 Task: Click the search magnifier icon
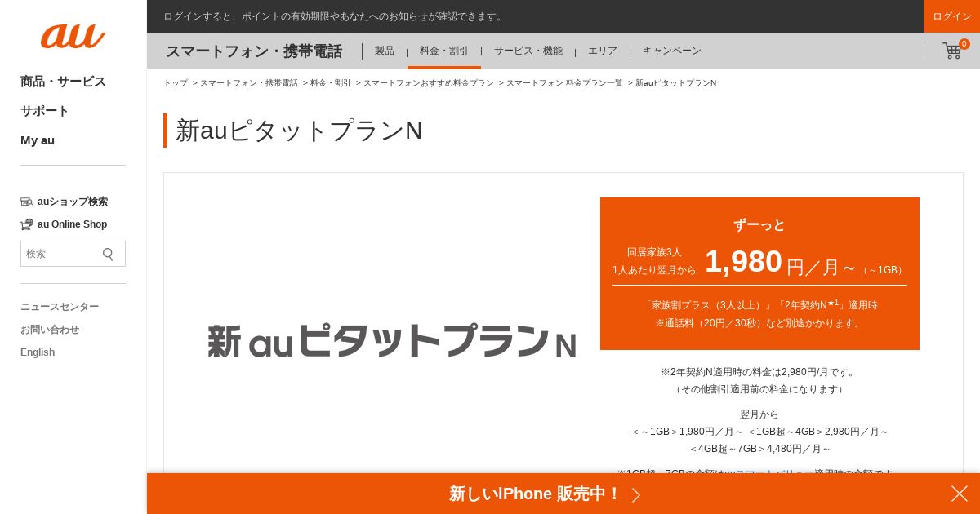108,254
